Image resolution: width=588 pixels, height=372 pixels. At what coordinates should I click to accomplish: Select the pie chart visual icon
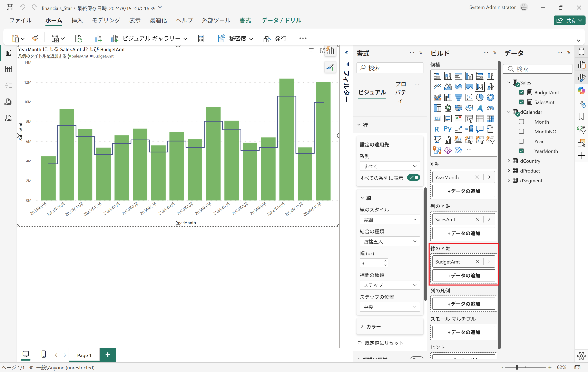(479, 97)
